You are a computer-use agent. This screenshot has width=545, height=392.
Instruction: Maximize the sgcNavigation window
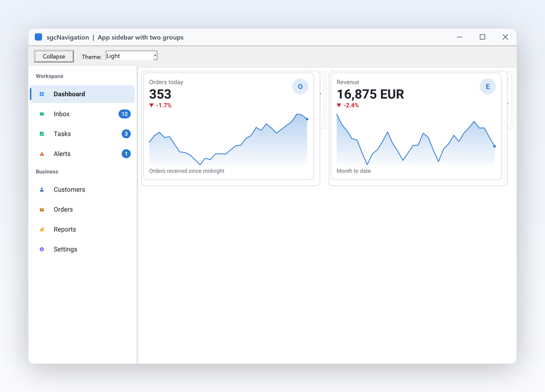click(482, 37)
